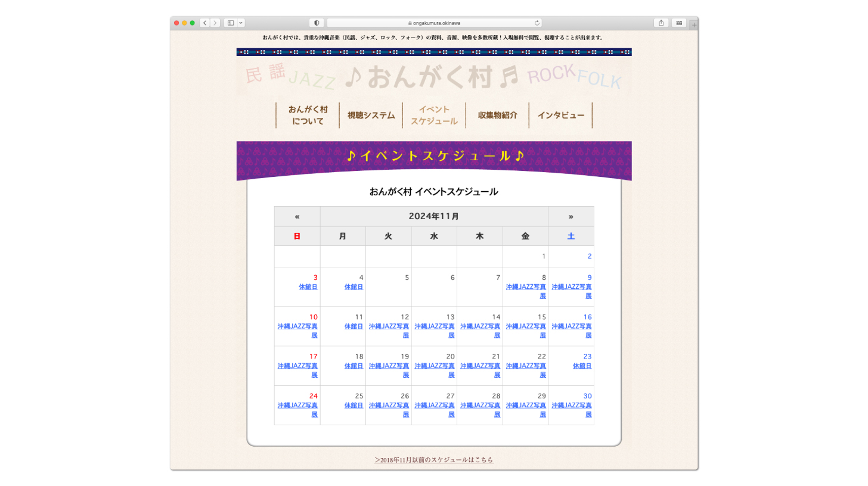The width and height of the screenshot is (868, 486).
Task: Go to previous month with « arrow
Action: [x=297, y=216]
